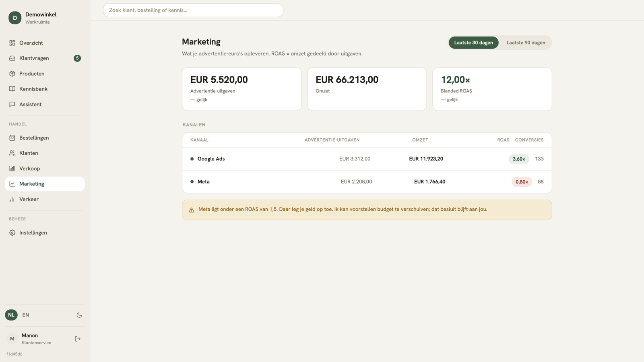Screen dimensions: 644x362
Task: Open the Klanten page
Action: (x=45, y=153)
